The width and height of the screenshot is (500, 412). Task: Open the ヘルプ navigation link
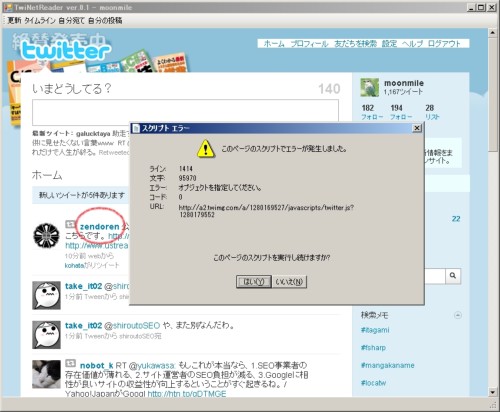tap(412, 44)
